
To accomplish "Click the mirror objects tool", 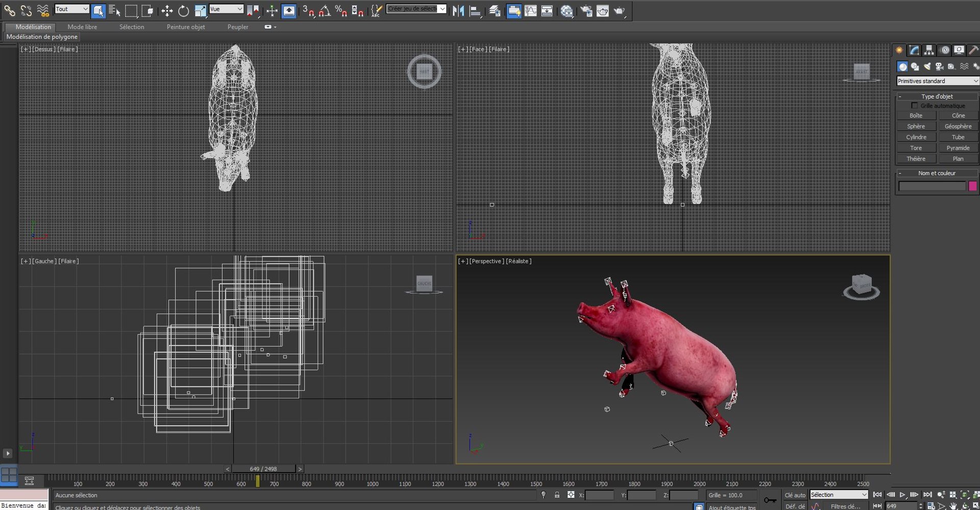I will click(x=458, y=10).
